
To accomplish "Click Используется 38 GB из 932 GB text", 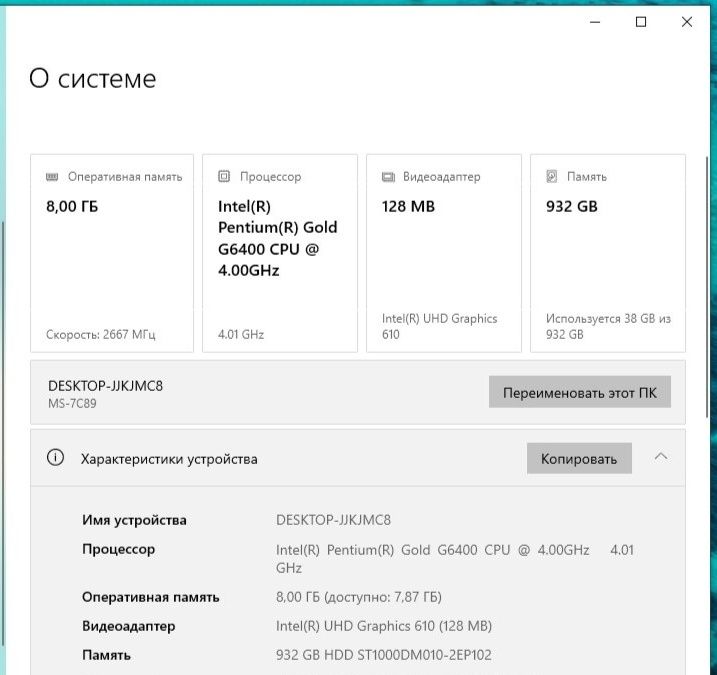I will point(608,326).
